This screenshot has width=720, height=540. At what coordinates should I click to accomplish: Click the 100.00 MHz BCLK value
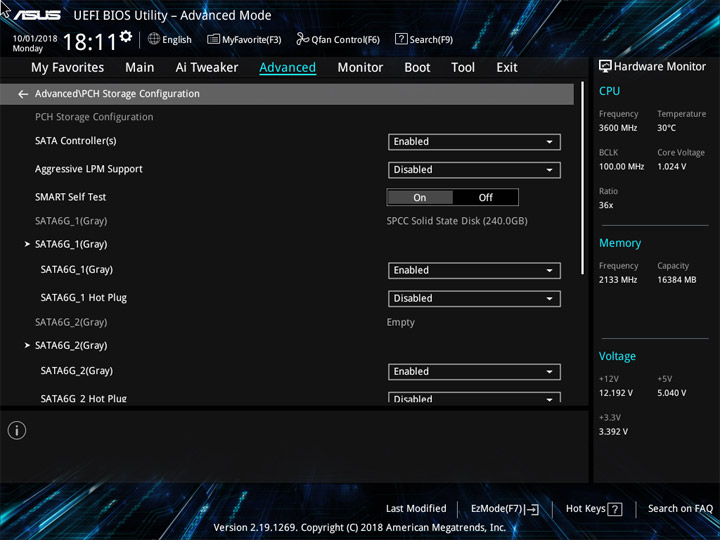(621, 166)
